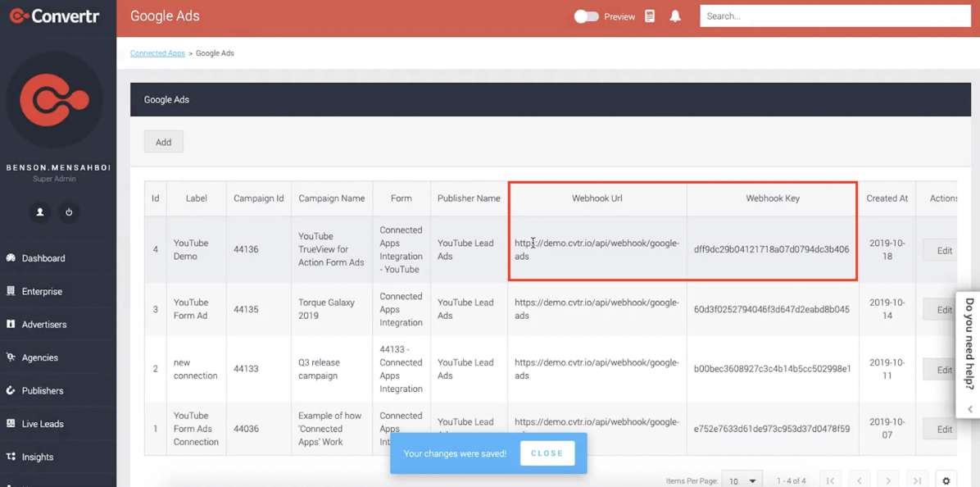Click the Add button
The width and height of the screenshot is (980, 487).
(x=164, y=142)
